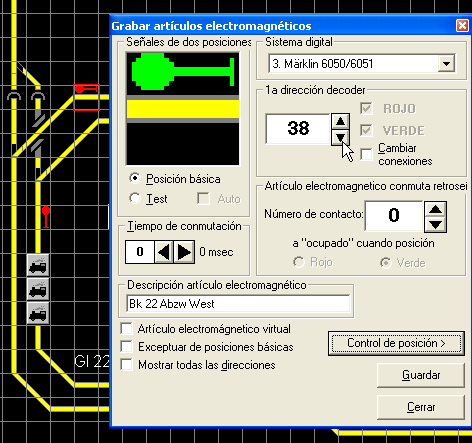The width and height of the screenshot is (472, 443).
Task: Decrease decoder address 38 with down arrow
Action: coord(340,137)
